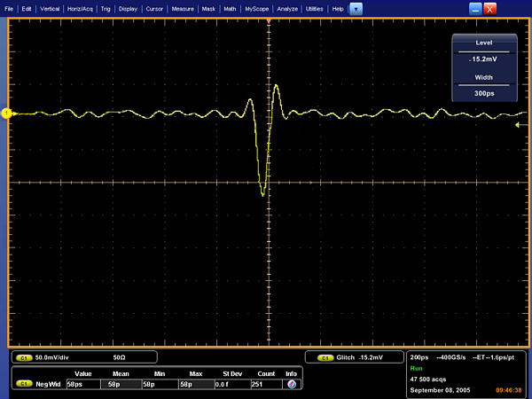
Task: Open the Vertical menu
Action: pyautogui.click(x=51, y=8)
